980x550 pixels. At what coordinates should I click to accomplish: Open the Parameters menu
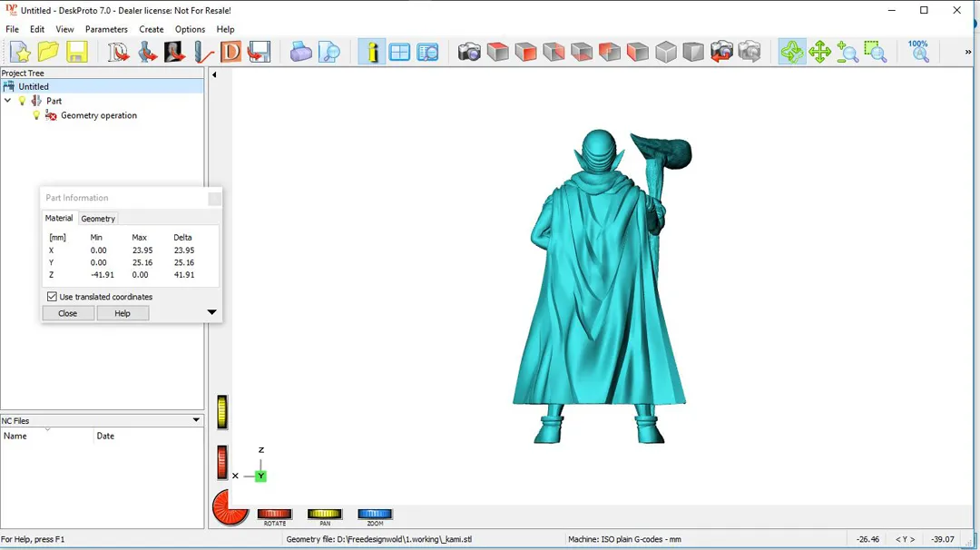(106, 29)
